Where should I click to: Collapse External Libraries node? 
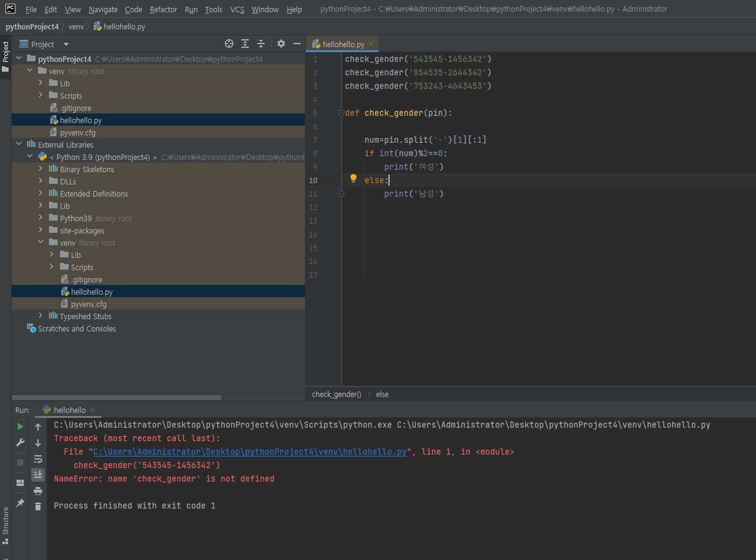coord(18,145)
